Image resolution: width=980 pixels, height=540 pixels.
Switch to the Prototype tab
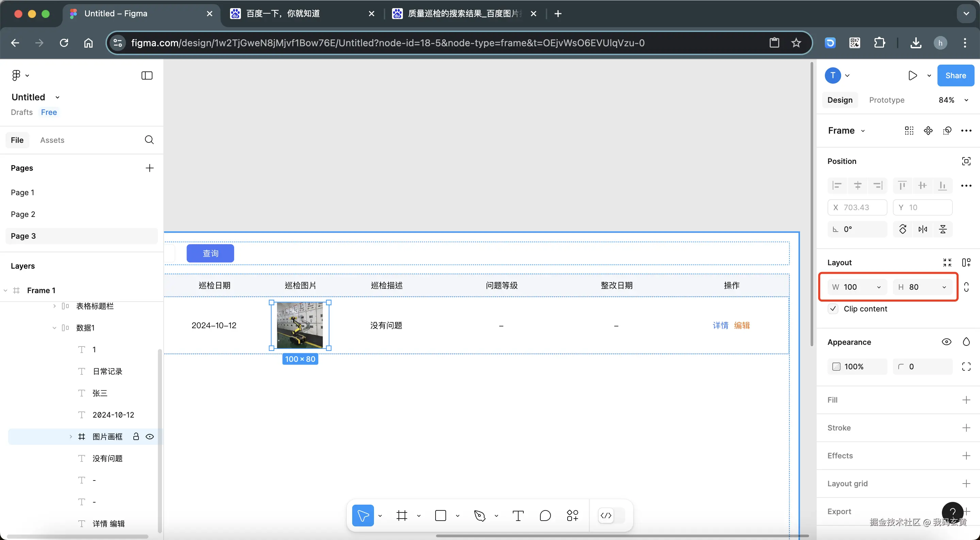click(886, 100)
